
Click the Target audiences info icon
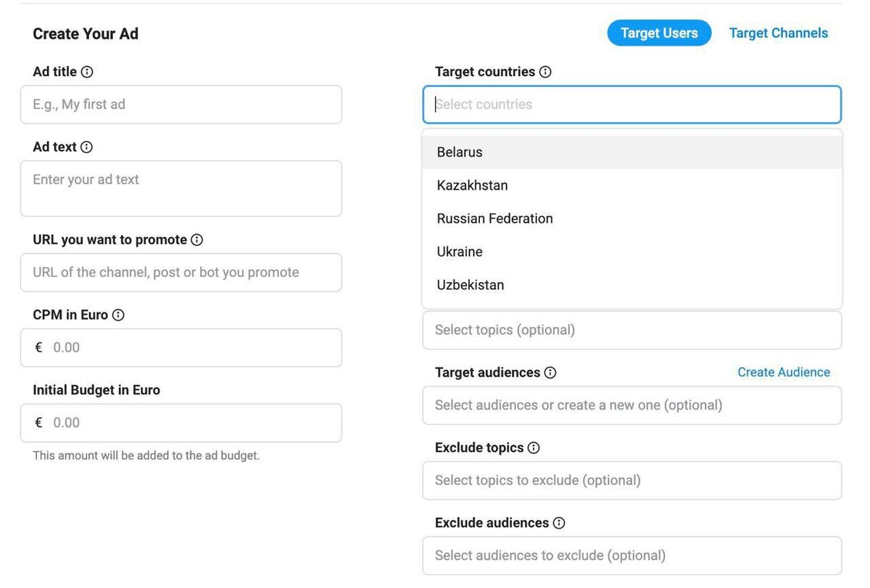pos(550,373)
